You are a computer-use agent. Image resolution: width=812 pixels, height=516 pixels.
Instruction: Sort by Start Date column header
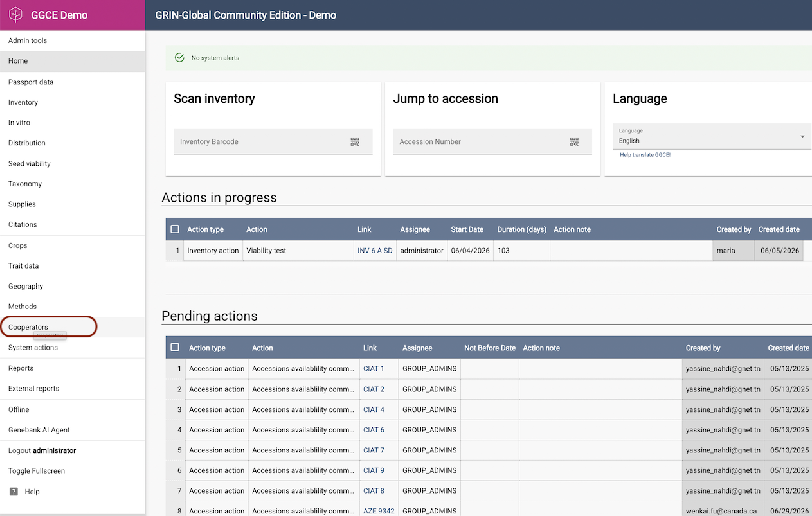pos(467,229)
